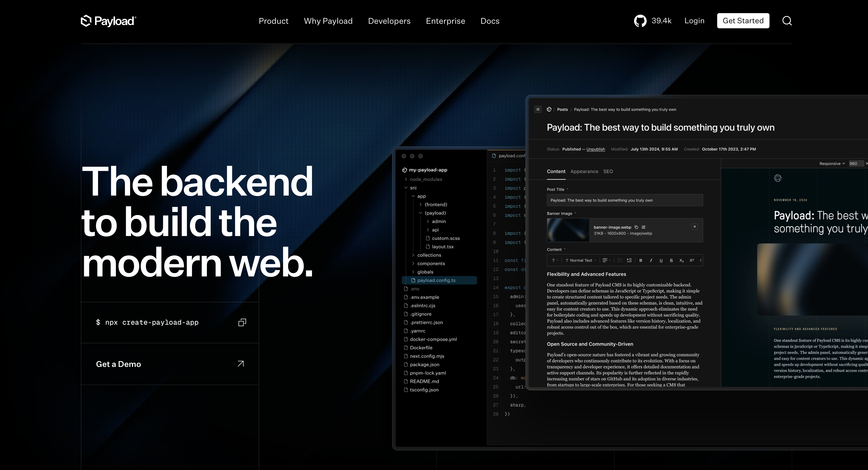This screenshot has width=868, height=470.
Task: Open the Normal Text style dropdown
Action: pyautogui.click(x=581, y=260)
